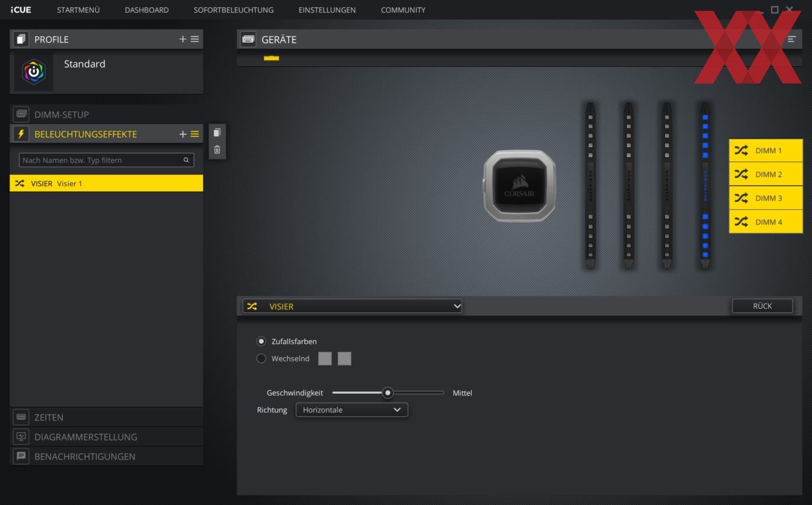Pick the second Wechselnd color swatch
The image size is (812, 505).
pos(345,359)
